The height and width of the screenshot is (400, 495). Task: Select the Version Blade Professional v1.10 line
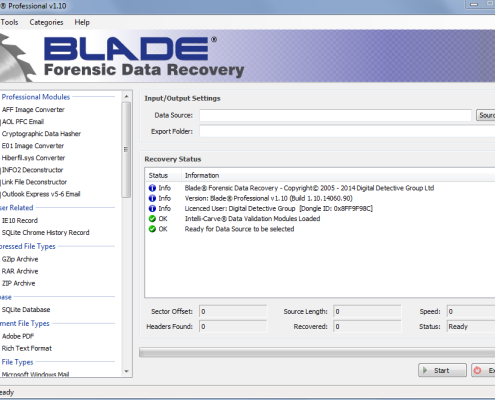click(x=269, y=198)
